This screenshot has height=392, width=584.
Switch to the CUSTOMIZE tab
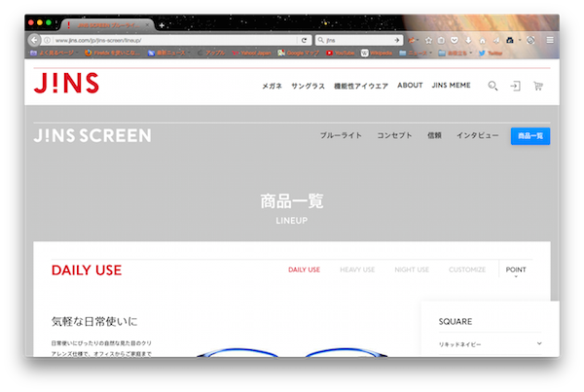point(467,269)
